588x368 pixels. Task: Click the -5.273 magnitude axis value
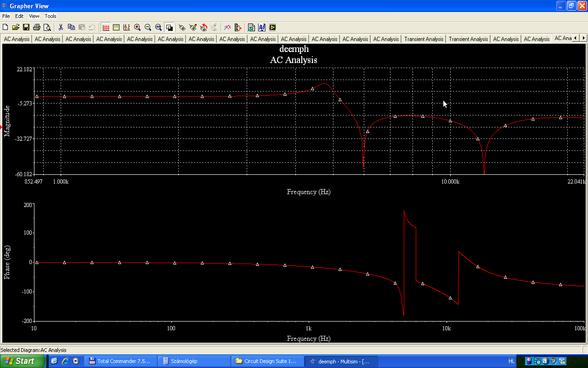[25, 103]
